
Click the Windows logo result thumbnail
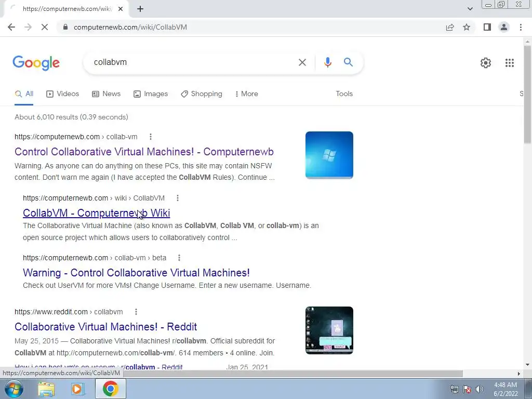click(329, 155)
